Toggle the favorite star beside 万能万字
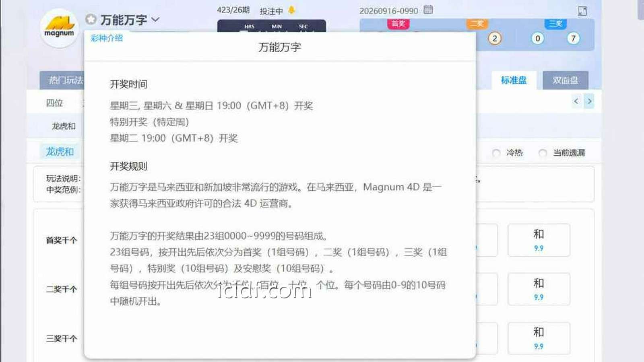Screen dimensions: 644x362 (x=91, y=19)
